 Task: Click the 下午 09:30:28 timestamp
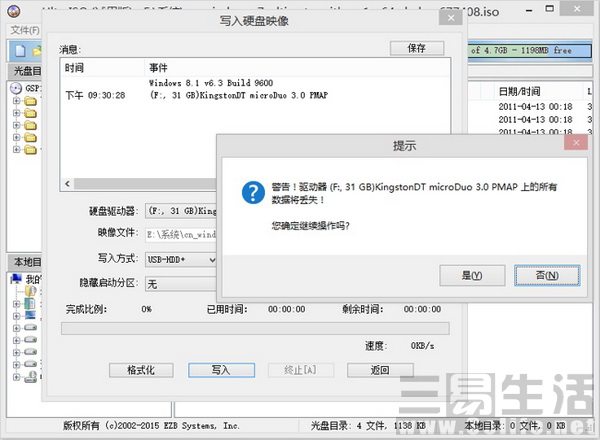[x=95, y=95]
